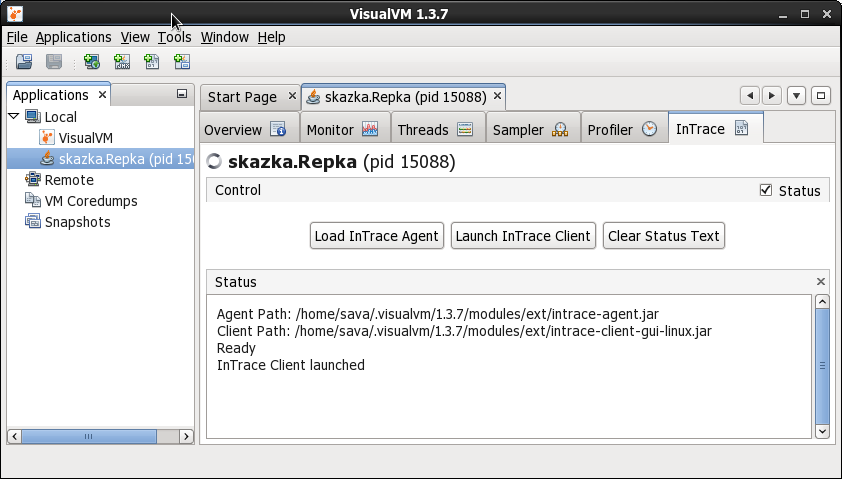Open the document list dropdown arrow
This screenshot has width=842, height=479.
[x=796, y=96]
